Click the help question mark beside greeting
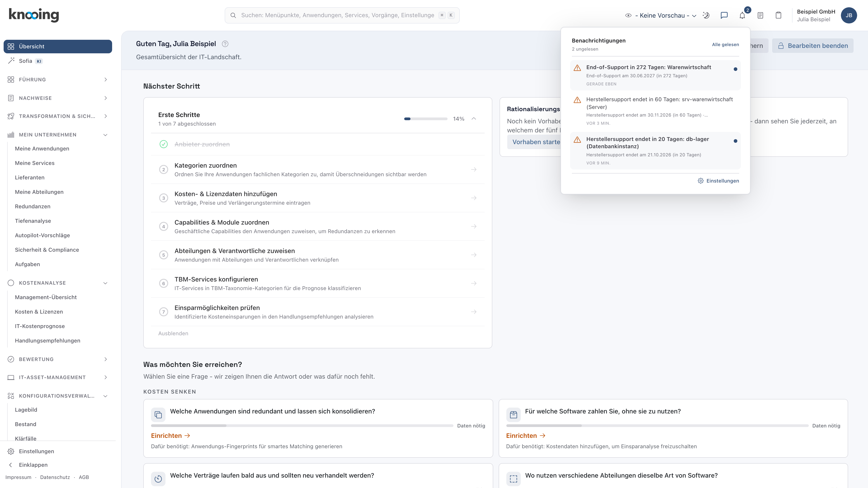The image size is (868, 488). pyautogui.click(x=225, y=44)
